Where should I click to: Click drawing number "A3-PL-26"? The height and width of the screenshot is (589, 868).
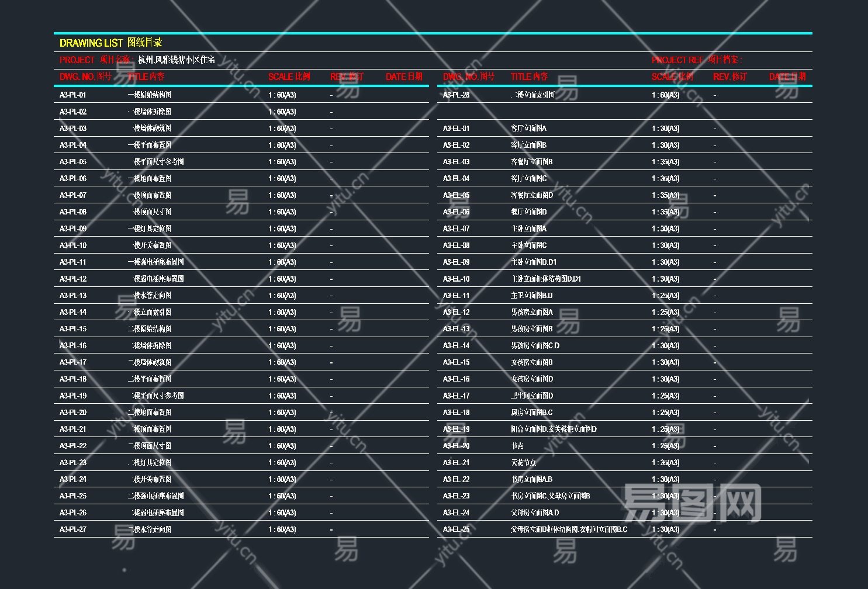point(73,513)
